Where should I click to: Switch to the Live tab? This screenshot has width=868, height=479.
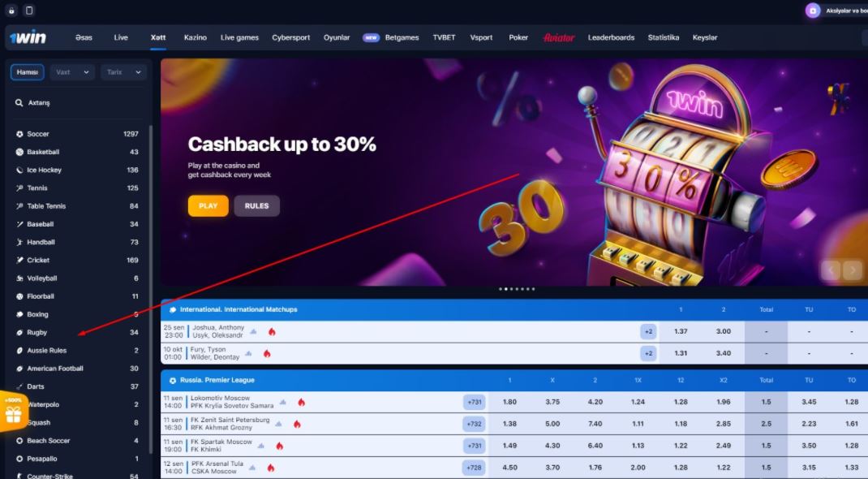tap(121, 37)
